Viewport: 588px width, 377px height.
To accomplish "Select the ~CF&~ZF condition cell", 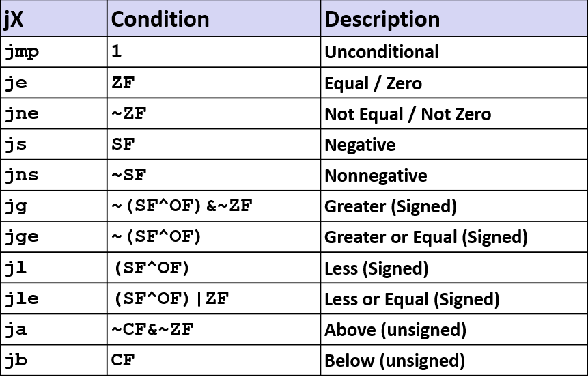I will click(x=152, y=330).
